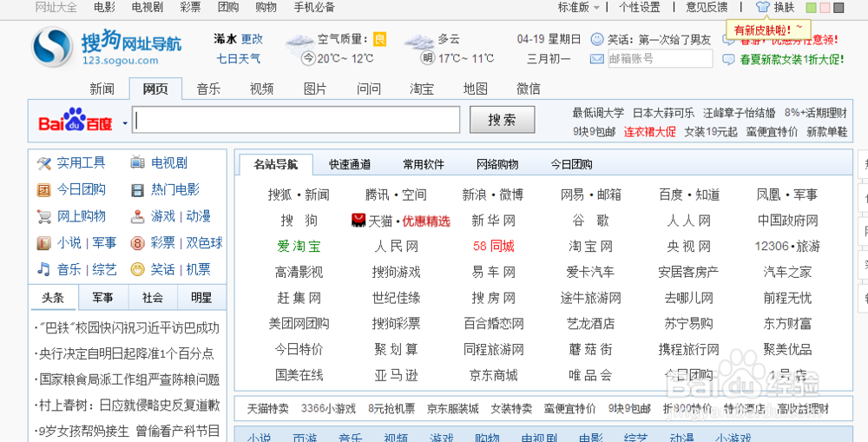Click the 音乐 music note icon

(x=43, y=269)
